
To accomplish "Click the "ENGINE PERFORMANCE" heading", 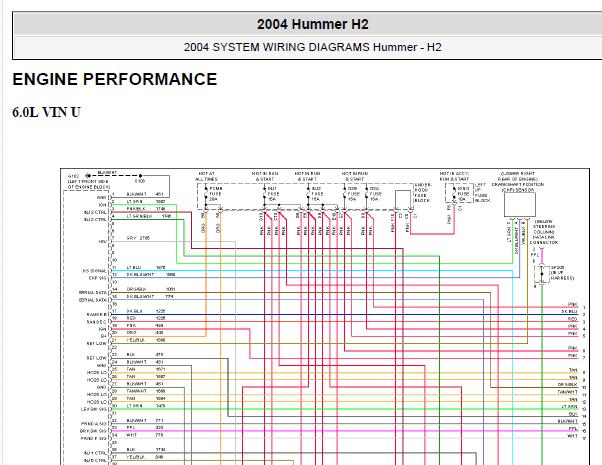I will point(115,79).
